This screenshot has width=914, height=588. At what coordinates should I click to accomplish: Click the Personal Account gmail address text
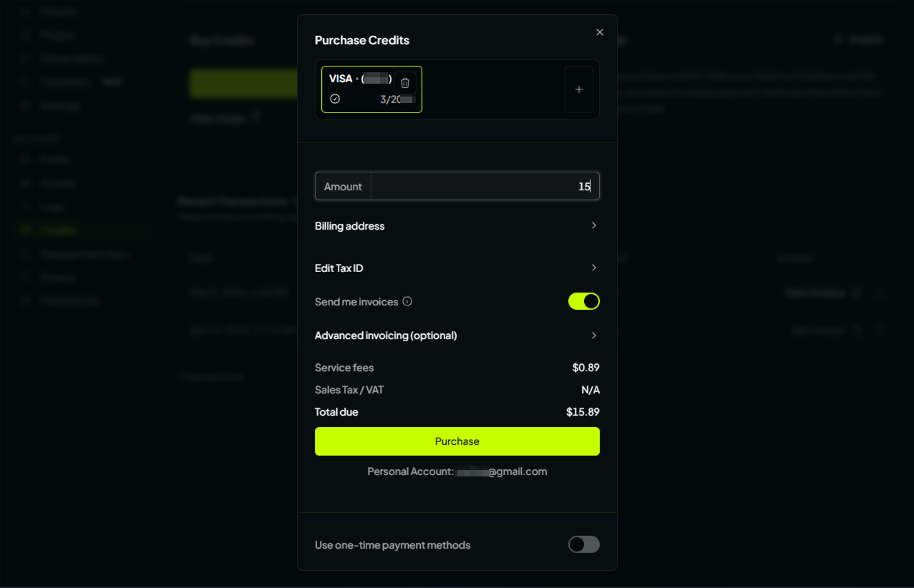(501, 471)
